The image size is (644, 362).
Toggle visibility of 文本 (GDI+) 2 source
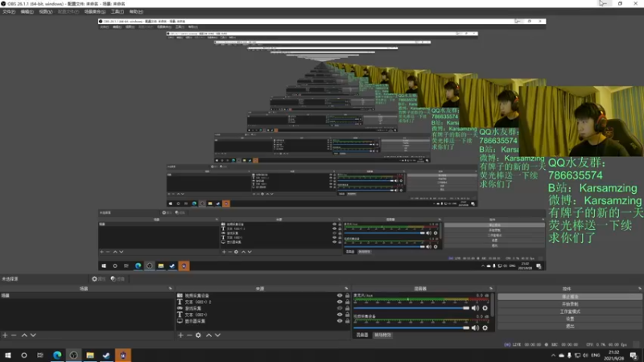click(x=340, y=302)
